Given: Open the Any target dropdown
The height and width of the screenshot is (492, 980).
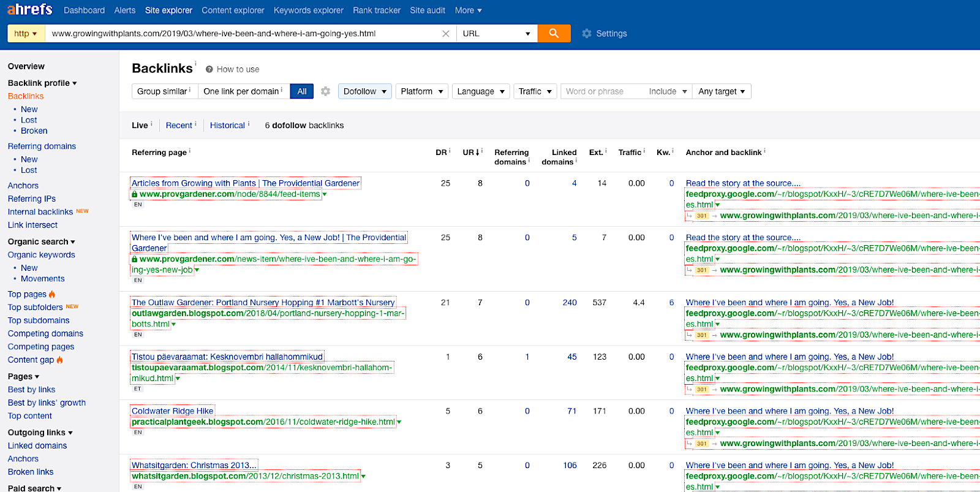Looking at the screenshot, I should click(722, 91).
